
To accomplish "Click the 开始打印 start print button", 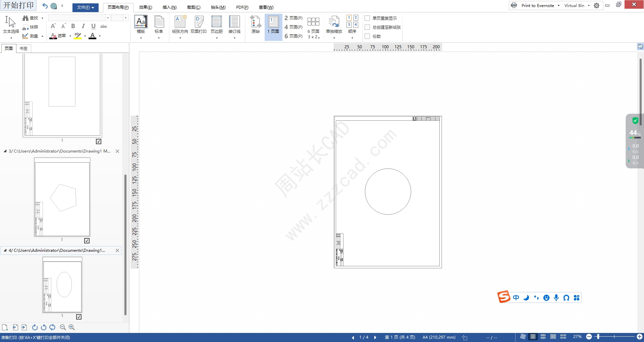I will [x=18, y=5].
